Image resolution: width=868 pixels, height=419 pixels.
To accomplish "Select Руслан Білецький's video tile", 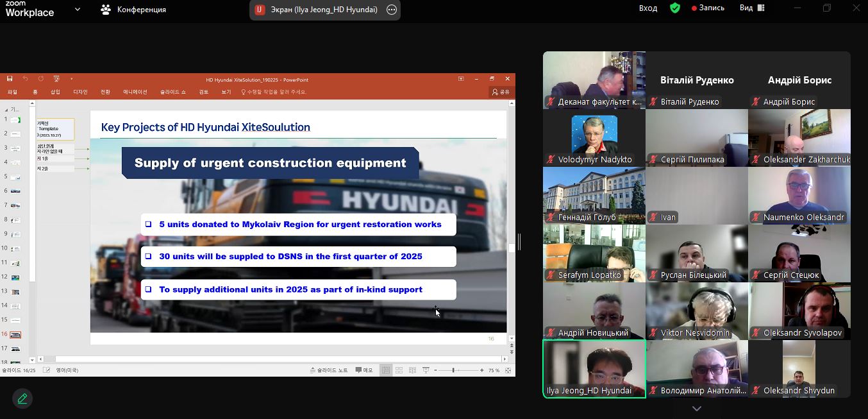I will 697,253.
